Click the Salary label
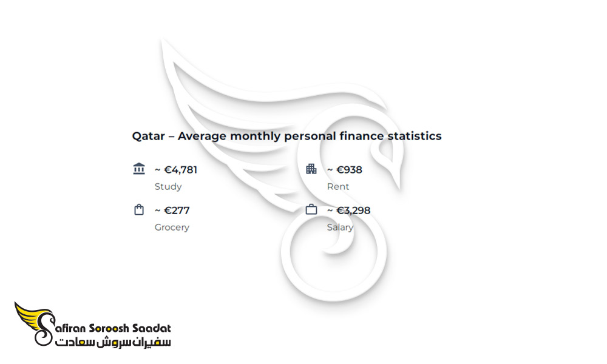 (341, 227)
